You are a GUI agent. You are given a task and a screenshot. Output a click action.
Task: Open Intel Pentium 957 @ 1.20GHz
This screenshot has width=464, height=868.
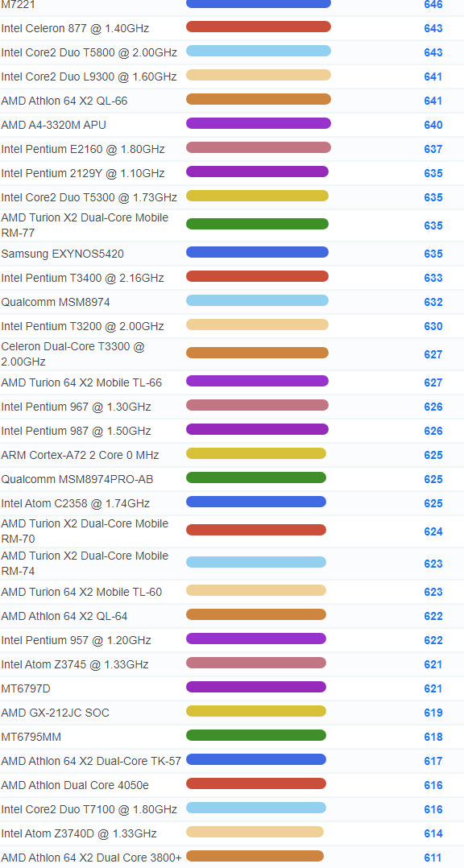pyautogui.click(x=76, y=640)
